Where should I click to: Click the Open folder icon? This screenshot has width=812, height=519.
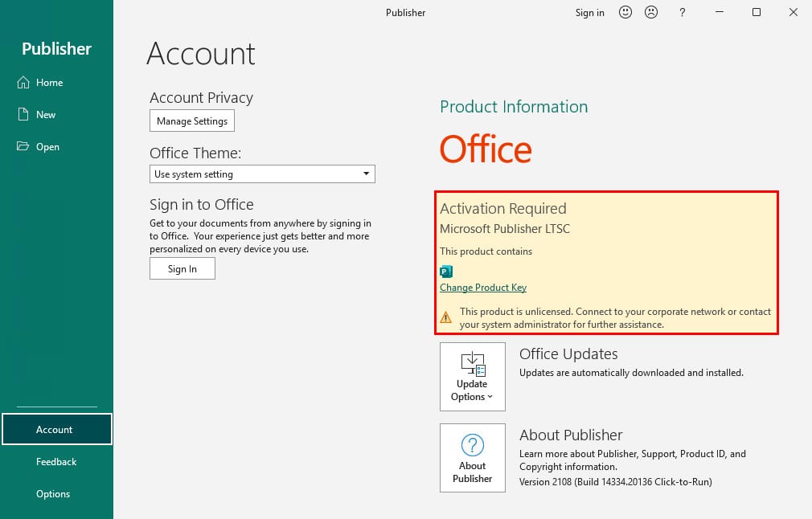point(23,146)
